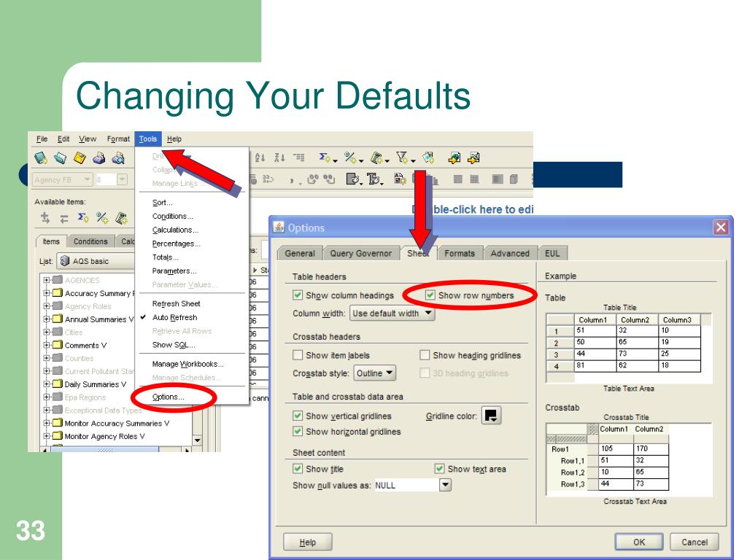Click the New Workbook toolbar icon
The width and height of the screenshot is (747, 560).
(41, 157)
